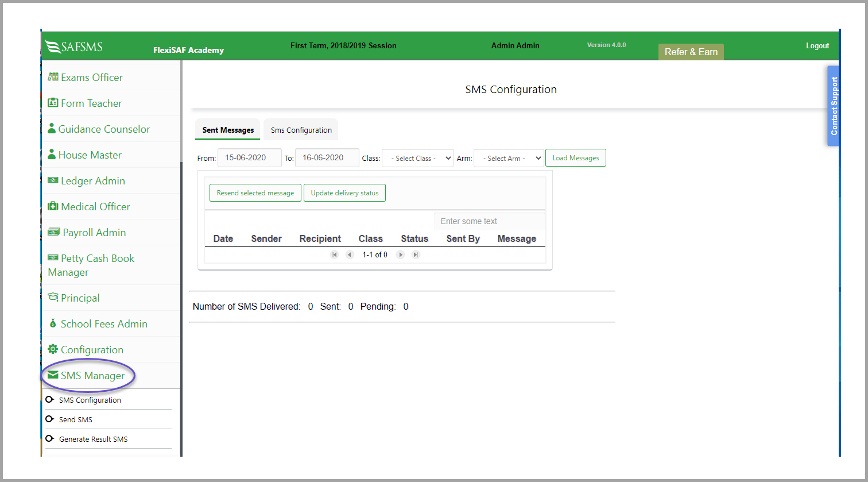Screen dimensions: 868x482
Task: Open Ledger Admin menu
Action: click(x=93, y=180)
